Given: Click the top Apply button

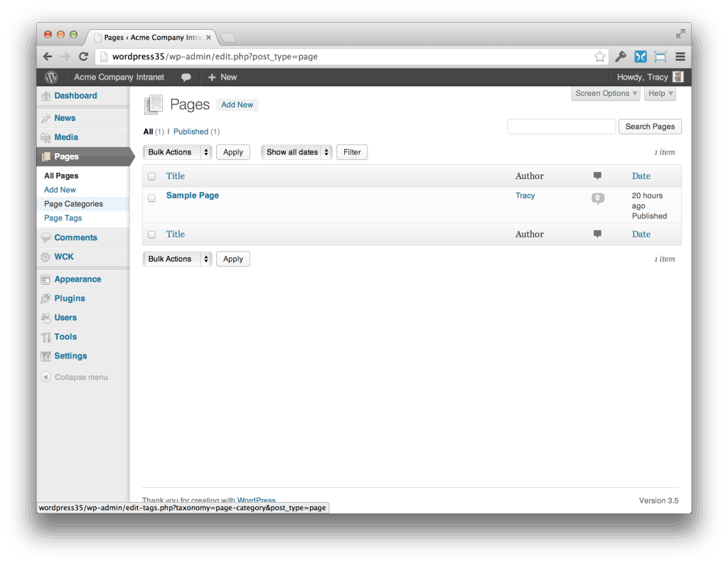Looking at the screenshot, I should pyautogui.click(x=233, y=152).
